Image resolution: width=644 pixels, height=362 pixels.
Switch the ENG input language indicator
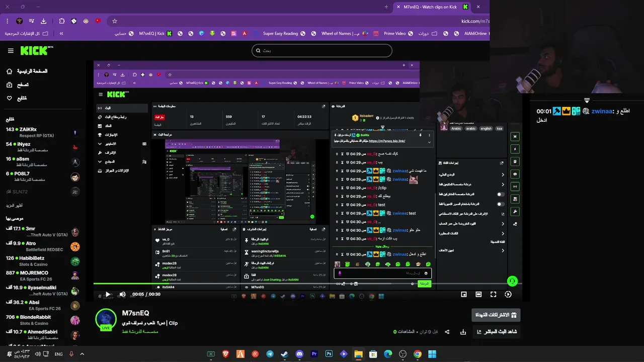coord(59,354)
